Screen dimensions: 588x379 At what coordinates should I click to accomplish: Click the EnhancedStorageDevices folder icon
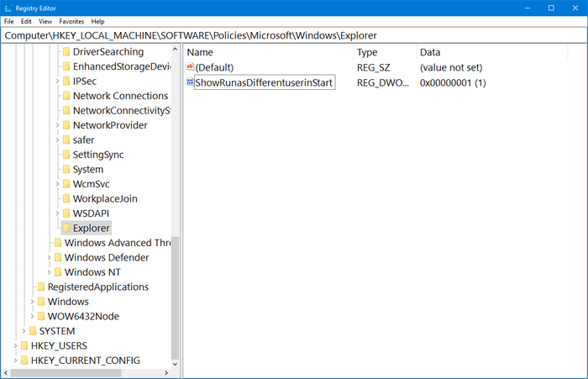[x=66, y=66]
